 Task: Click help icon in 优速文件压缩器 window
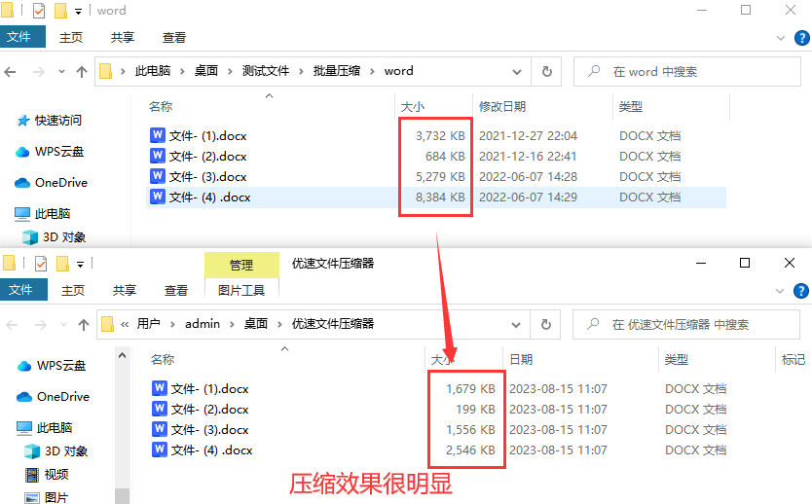[801, 291]
